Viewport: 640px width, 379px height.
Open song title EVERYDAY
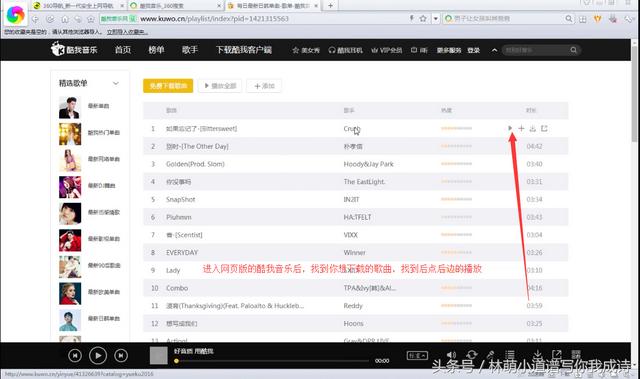tap(182, 253)
